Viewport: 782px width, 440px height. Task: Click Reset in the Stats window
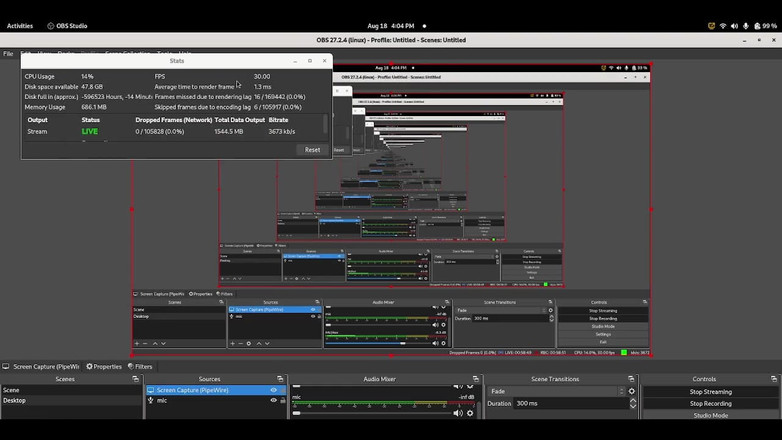click(x=312, y=150)
